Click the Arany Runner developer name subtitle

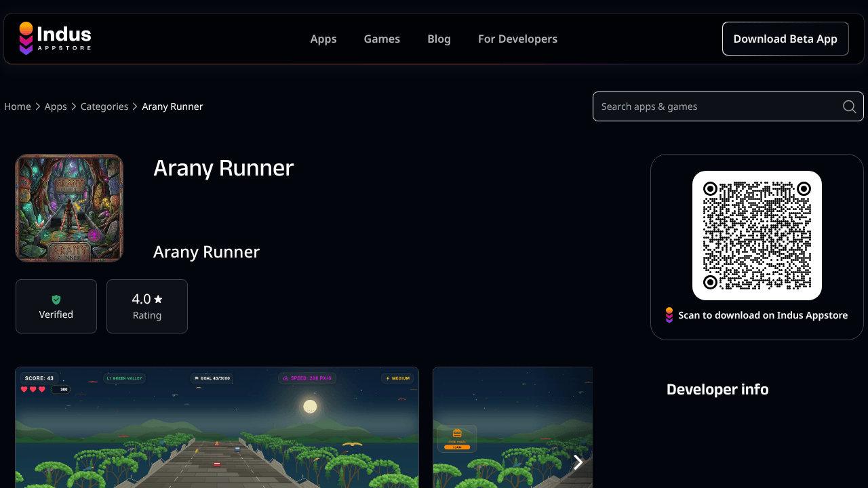click(206, 252)
